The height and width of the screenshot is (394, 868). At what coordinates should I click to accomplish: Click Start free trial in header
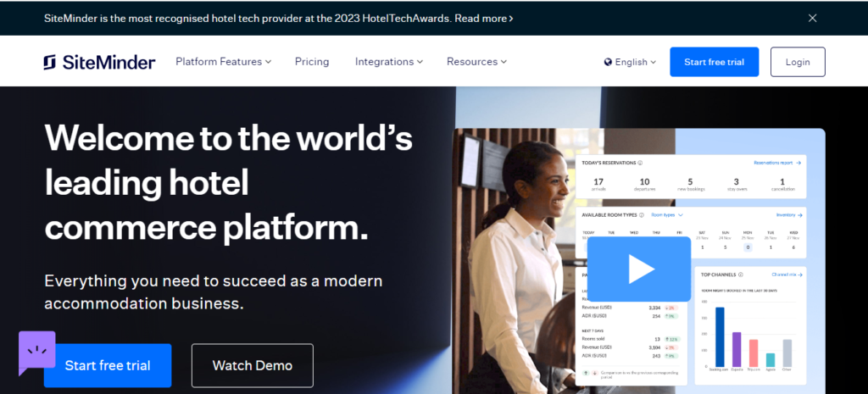[714, 62]
